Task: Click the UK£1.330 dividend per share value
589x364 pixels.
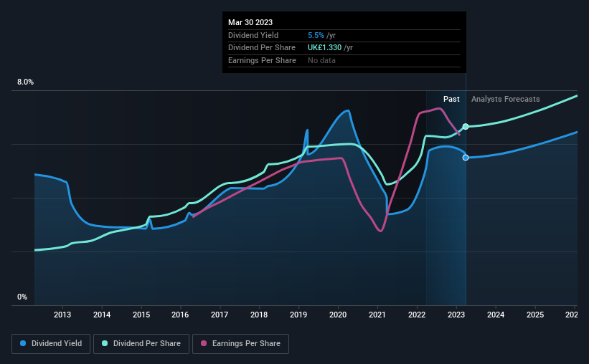Action: 324,48
